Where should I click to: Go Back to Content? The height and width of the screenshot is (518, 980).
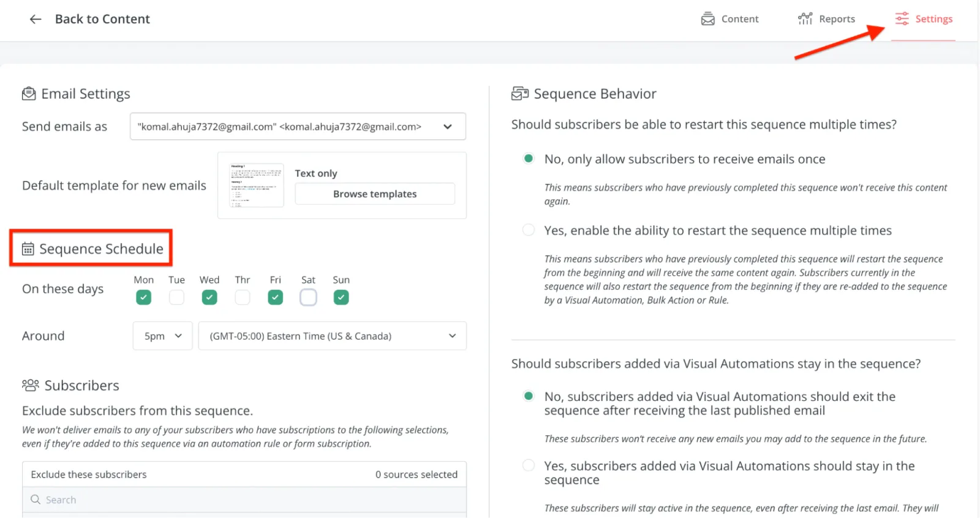[x=102, y=19]
